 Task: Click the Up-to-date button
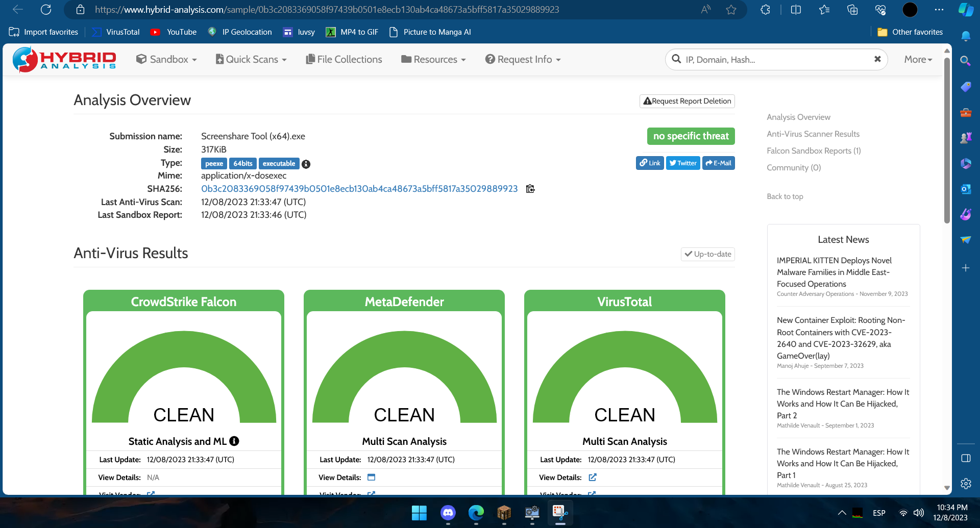coord(708,254)
